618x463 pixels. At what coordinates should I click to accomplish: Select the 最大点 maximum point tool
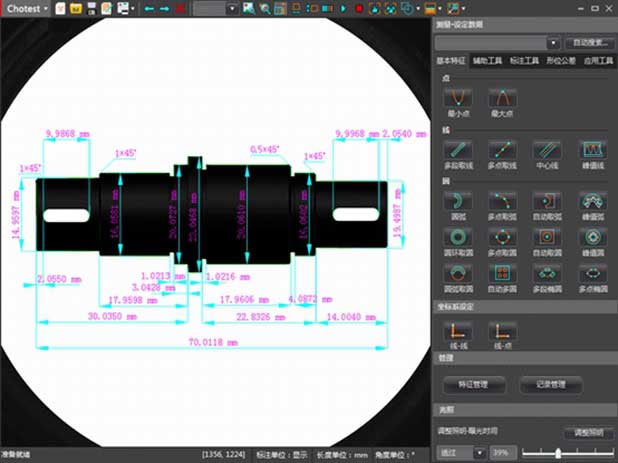click(x=501, y=98)
